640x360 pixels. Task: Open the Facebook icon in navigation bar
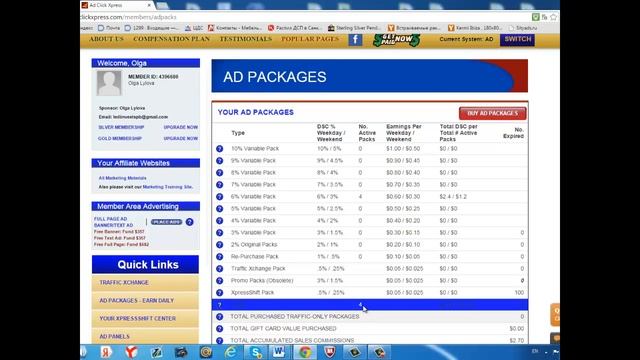click(x=355, y=40)
